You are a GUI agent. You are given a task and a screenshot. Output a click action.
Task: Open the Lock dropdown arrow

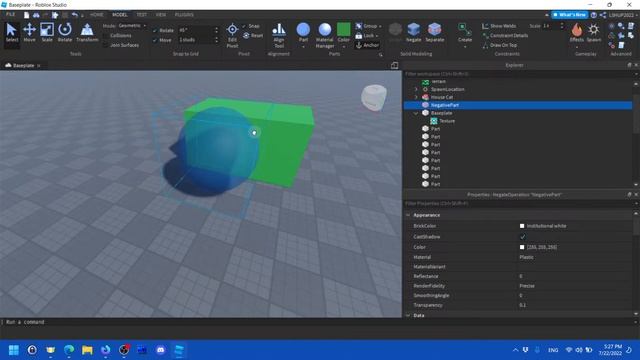376,36
